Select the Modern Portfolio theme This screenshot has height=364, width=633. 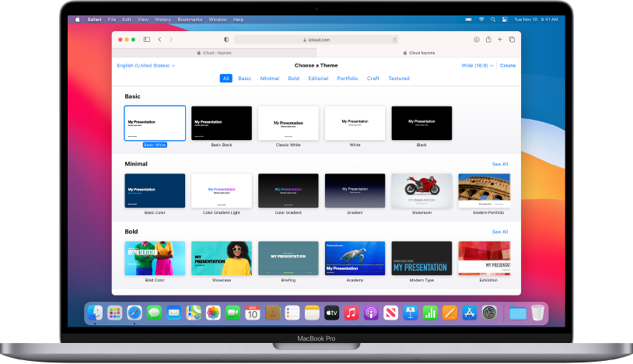(x=484, y=191)
